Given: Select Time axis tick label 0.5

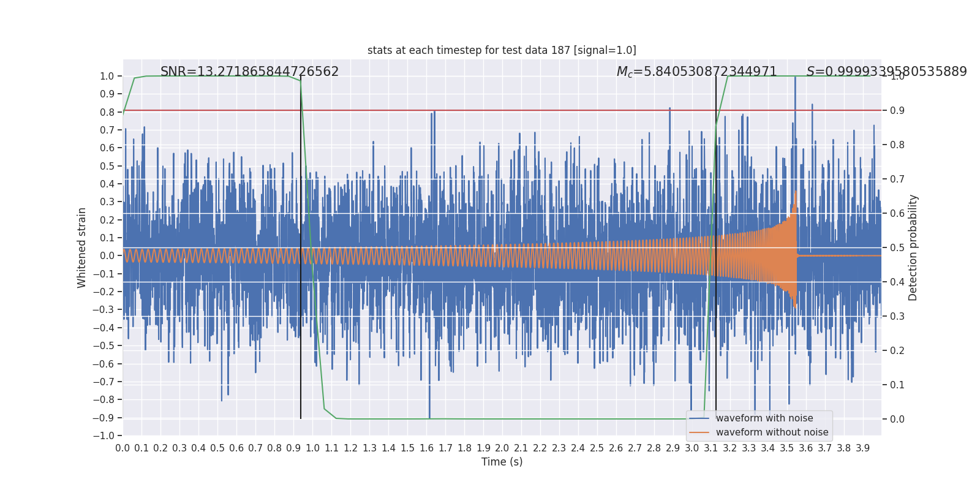Looking at the screenshot, I should (x=217, y=448).
